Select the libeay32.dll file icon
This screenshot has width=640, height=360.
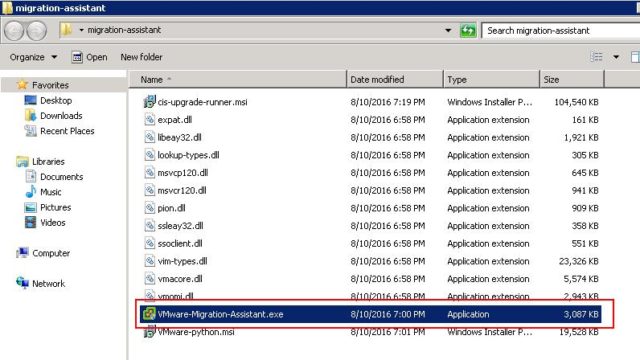149,137
